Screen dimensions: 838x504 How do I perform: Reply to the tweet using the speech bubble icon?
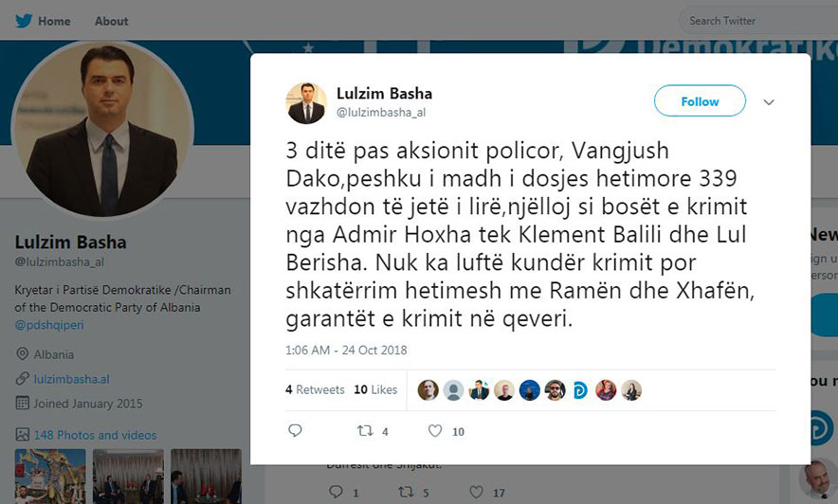pos(295,430)
